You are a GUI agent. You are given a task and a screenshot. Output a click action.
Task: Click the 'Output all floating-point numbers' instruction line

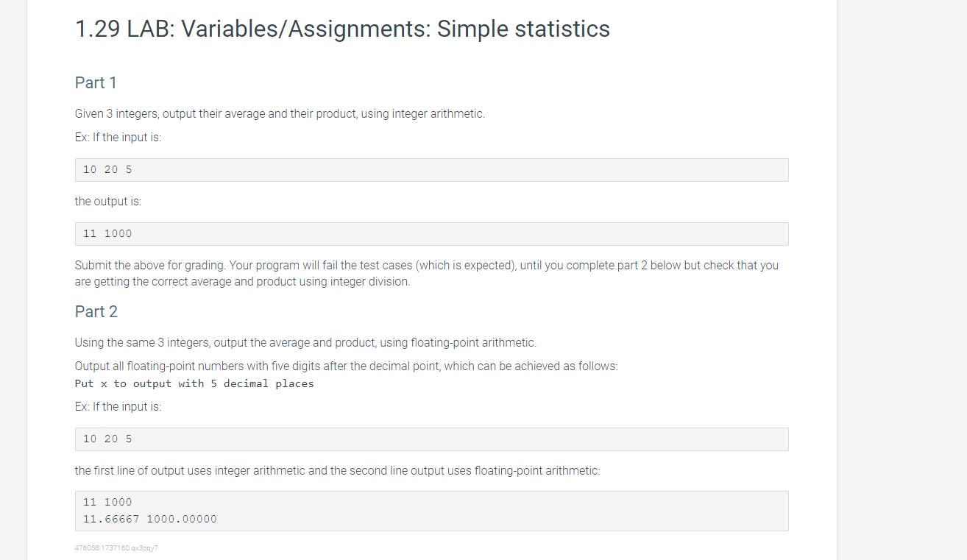(x=346, y=366)
